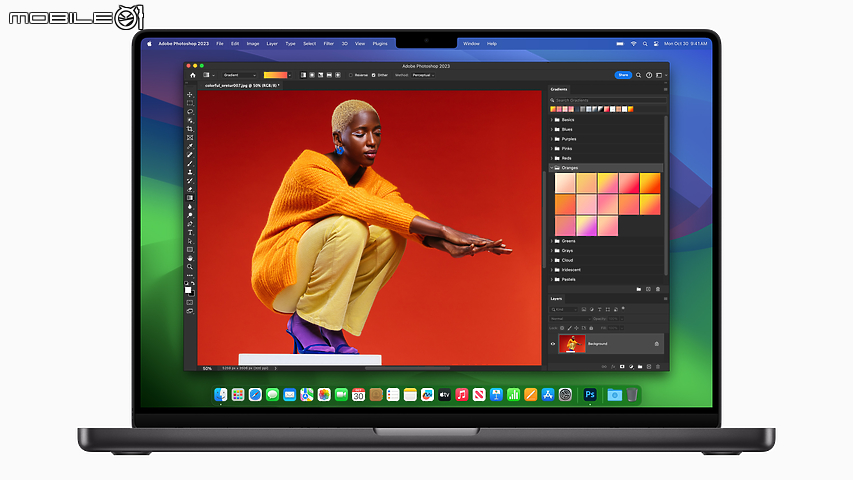The image size is (853, 480).
Task: Click the foreground color swatch
Action: tap(188, 290)
